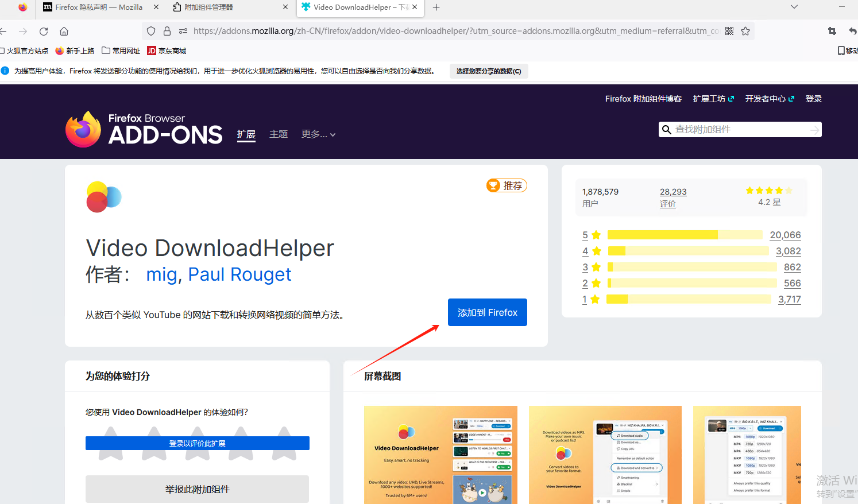The image size is (858, 504).
Task: Click log in to rate this extension
Action: (198, 443)
